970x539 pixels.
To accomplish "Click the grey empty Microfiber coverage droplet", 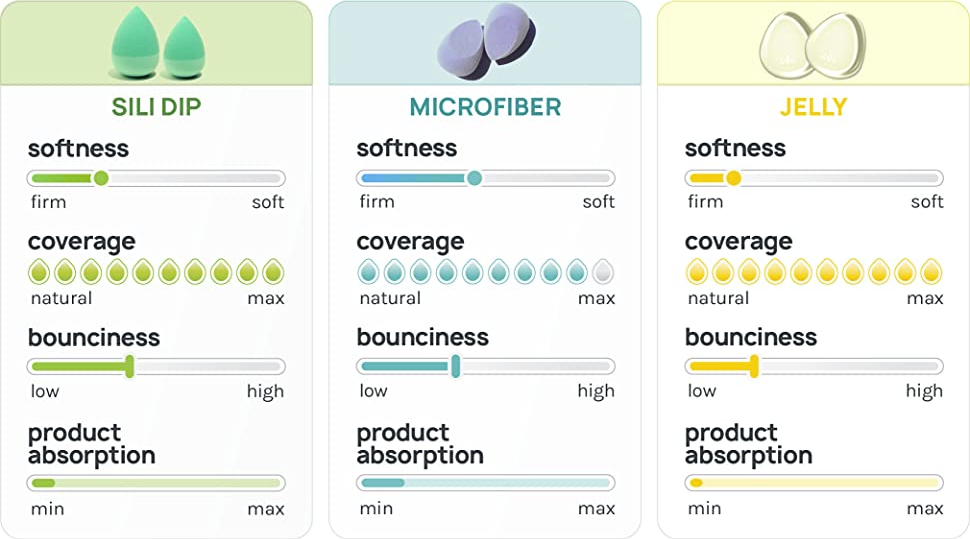I will (x=602, y=272).
